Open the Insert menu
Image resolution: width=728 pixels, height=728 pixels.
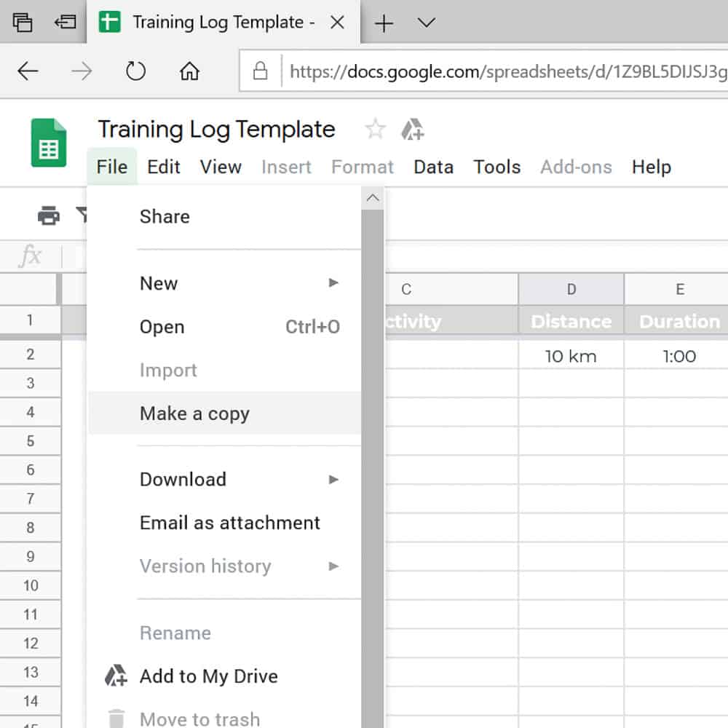click(286, 167)
